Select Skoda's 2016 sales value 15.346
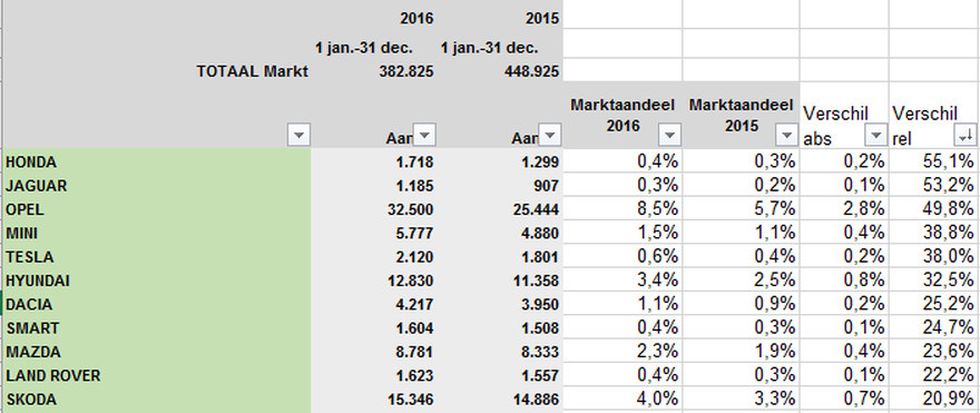This screenshot has width=980, height=413. pyautogui.click(x=410, y=399)
